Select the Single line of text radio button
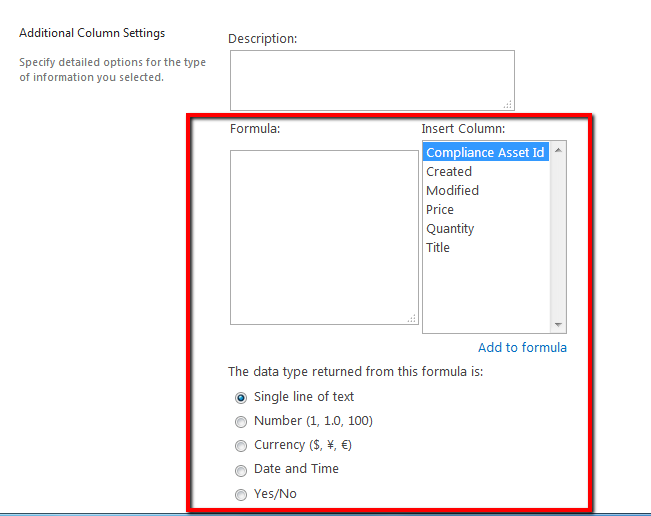The height and width of the screenshot is (516, 651). [x=241, y=398]
